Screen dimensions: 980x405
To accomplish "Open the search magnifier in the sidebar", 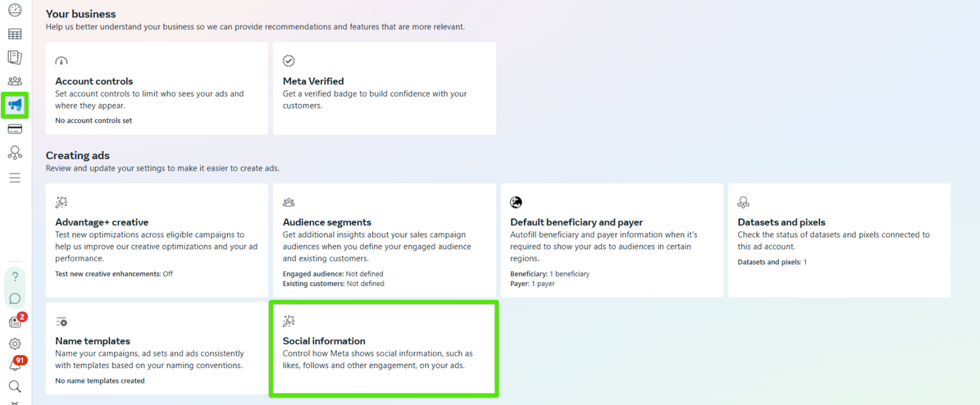I will (14, 386).
